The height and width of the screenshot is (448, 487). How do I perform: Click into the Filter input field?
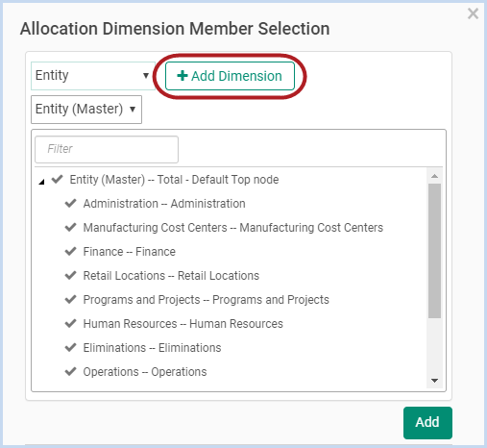107,149
